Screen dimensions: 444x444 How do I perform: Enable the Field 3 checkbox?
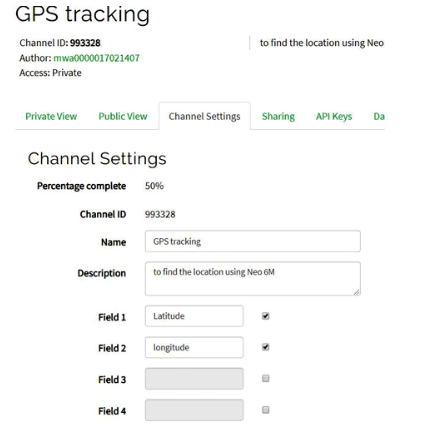266,378
